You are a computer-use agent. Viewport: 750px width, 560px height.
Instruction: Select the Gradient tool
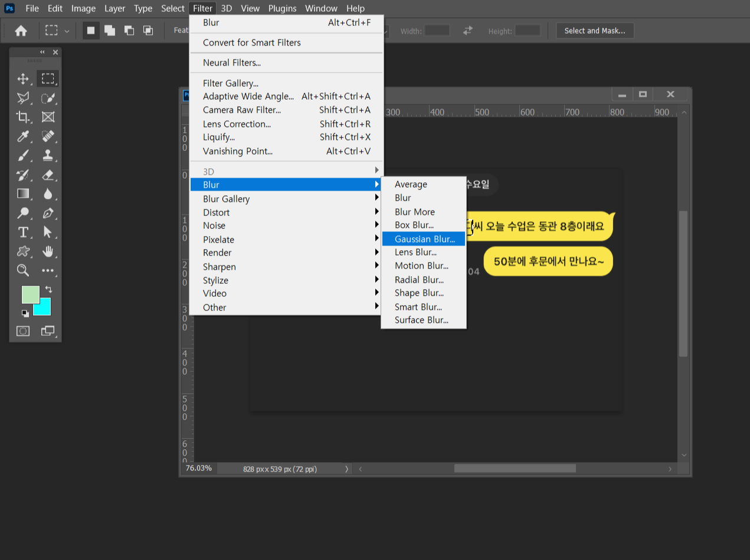coord(23,194)
